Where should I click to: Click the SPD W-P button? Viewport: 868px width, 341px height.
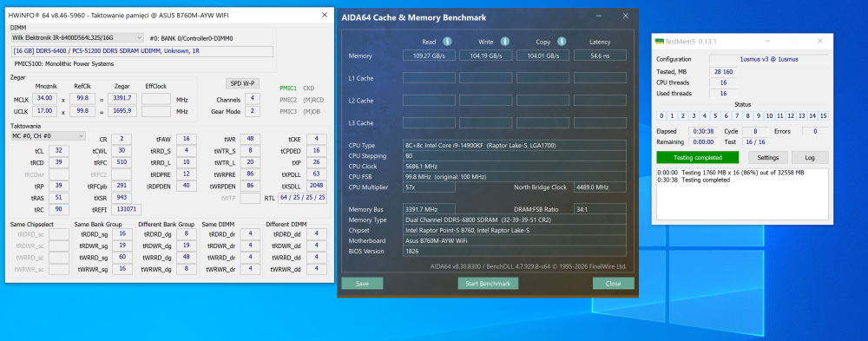[243, 83]
